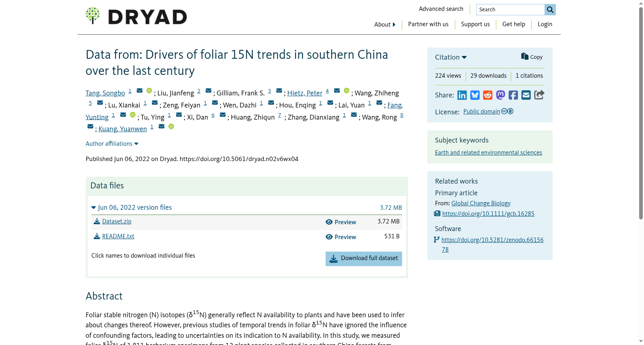Screen dimensions: 644x345
Task: Email Hietz, Peter via envelope icon
Action: pos(337,91)
